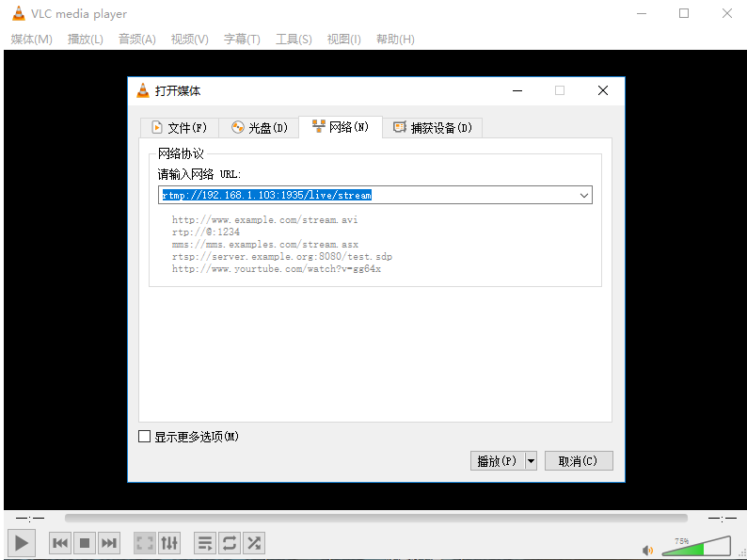747x560 pixels.
Task: Click the elapsed time label at left
Action: (x=30, y=518)
